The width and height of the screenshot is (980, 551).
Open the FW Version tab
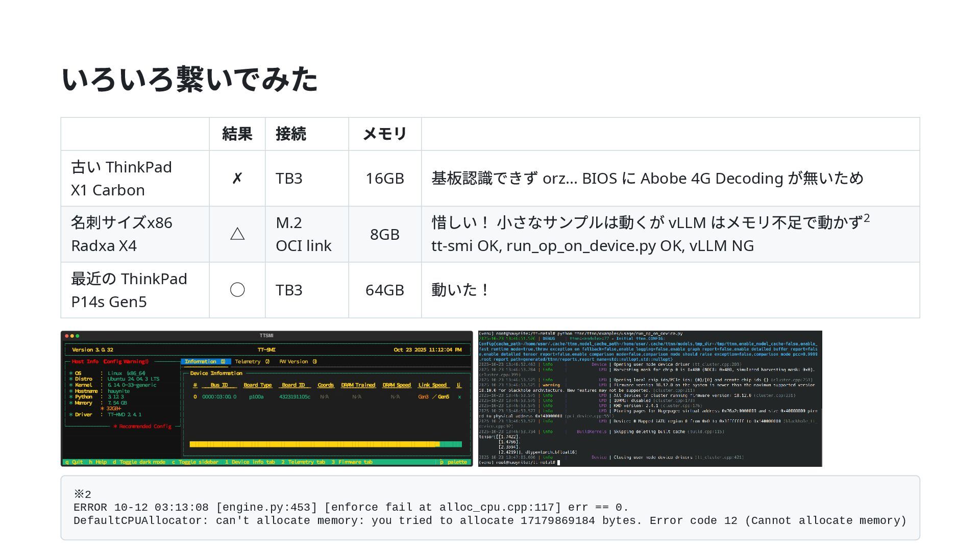[298, 361]
